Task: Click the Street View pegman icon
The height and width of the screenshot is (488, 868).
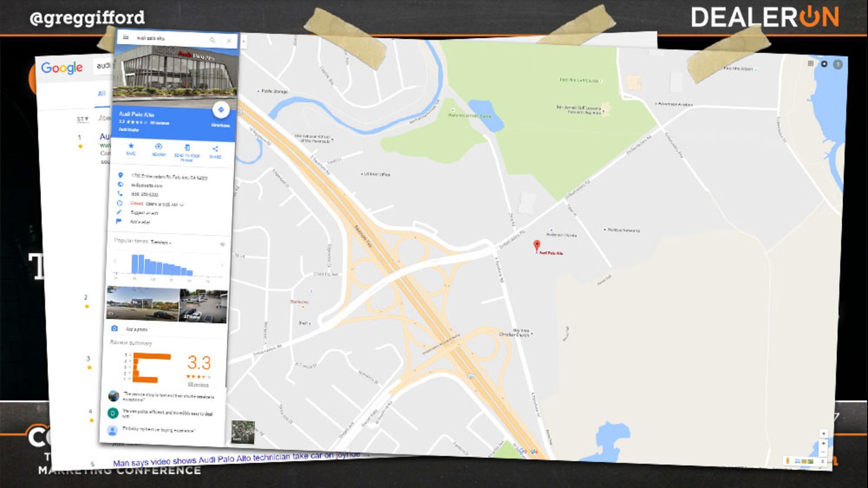Action: tap(788, 460)
